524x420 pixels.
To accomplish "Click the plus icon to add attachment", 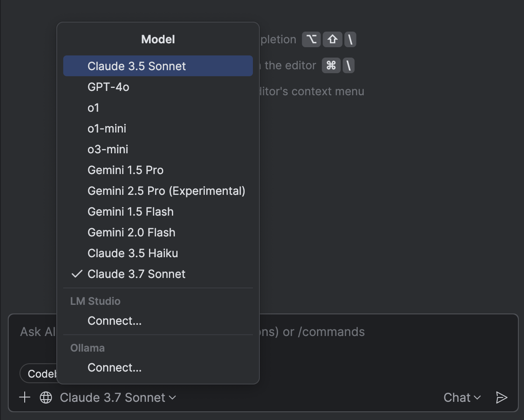I will [25, 397].
